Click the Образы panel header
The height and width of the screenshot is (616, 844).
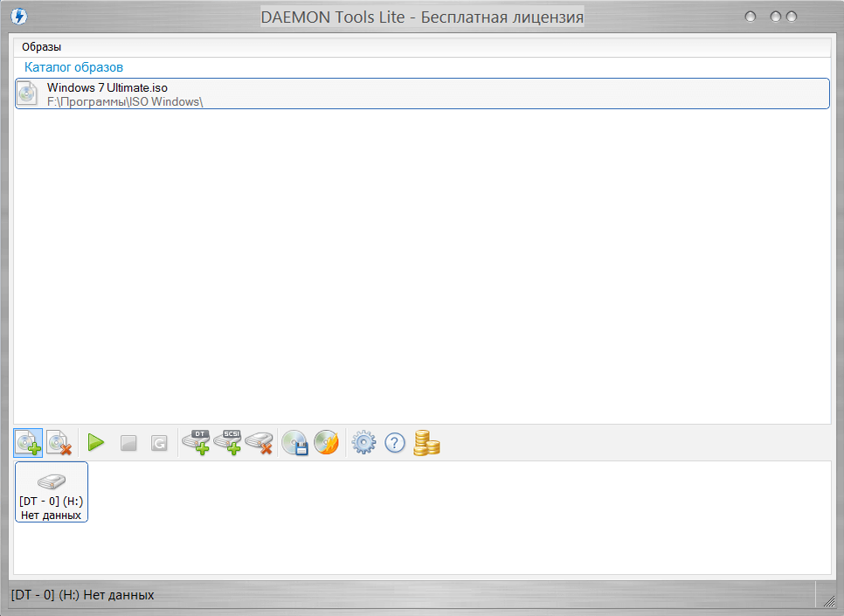(422, 47)
